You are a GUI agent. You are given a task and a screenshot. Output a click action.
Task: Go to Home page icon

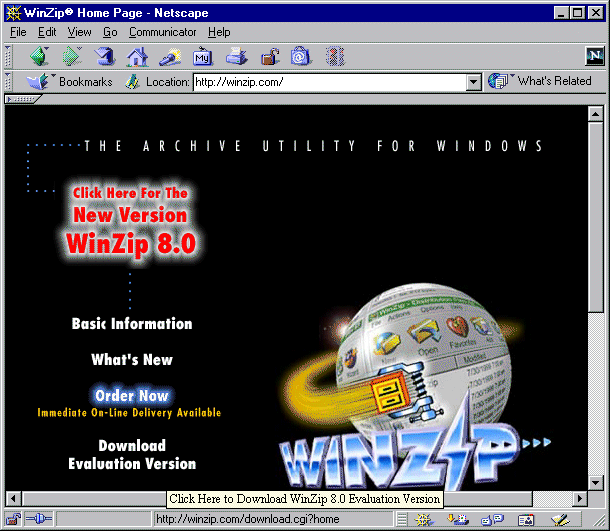137,56
